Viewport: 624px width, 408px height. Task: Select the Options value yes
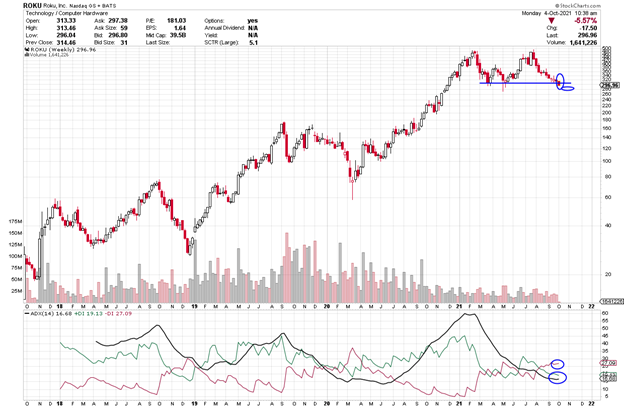point(253,21)
